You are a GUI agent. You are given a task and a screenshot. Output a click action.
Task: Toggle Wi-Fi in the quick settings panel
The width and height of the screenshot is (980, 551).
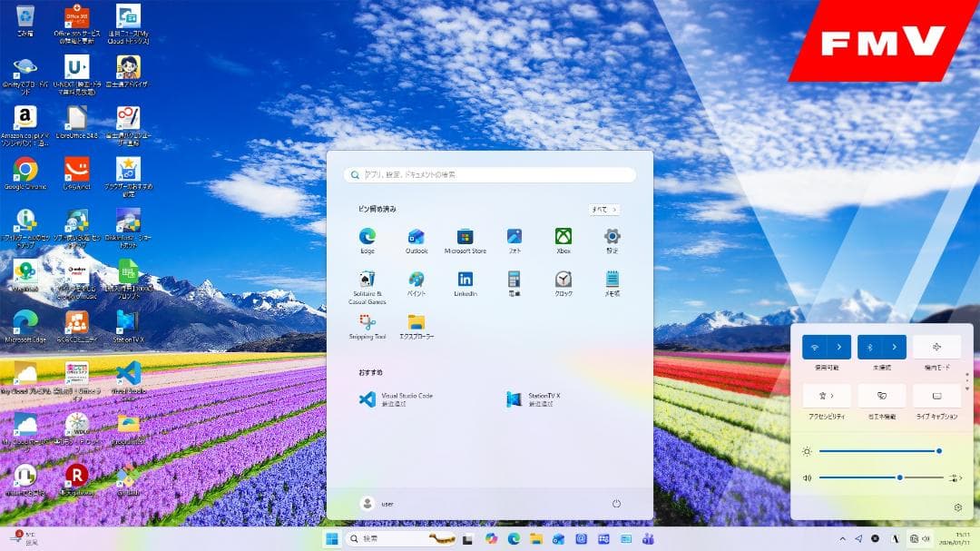coord(815,346)
